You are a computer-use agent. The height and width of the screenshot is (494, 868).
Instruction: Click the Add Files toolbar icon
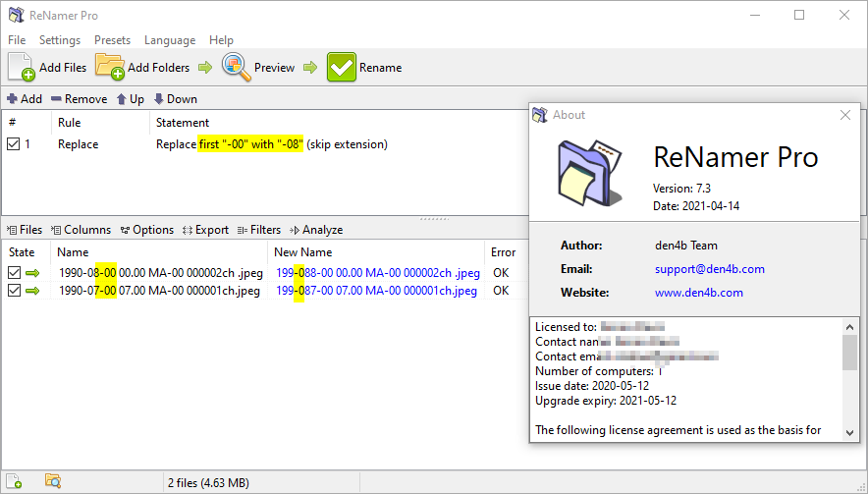22,67
